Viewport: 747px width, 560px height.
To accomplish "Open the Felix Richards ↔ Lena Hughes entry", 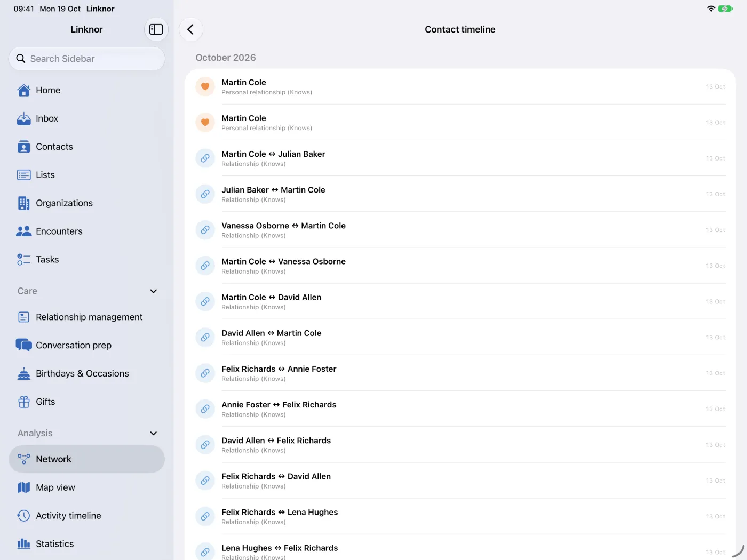I will point(460,516).
